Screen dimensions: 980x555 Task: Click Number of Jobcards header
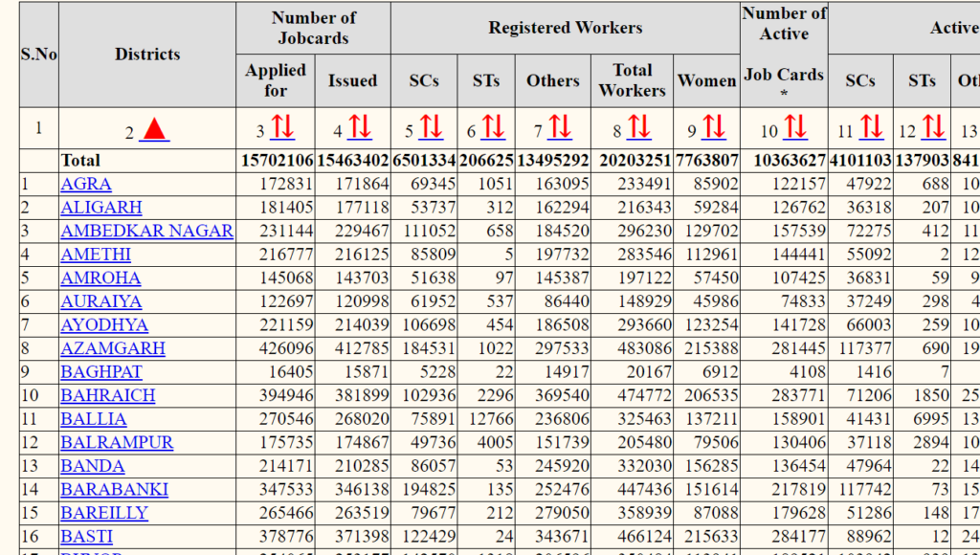[x=313, y=28]
